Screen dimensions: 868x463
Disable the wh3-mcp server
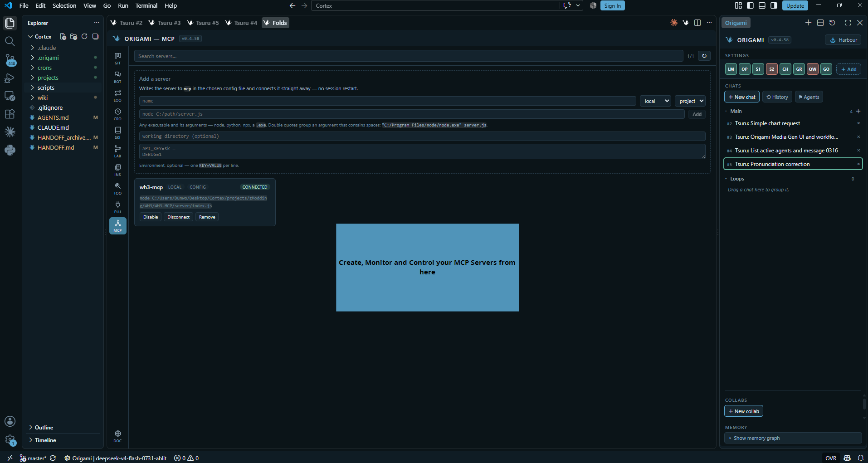(151, 217)
